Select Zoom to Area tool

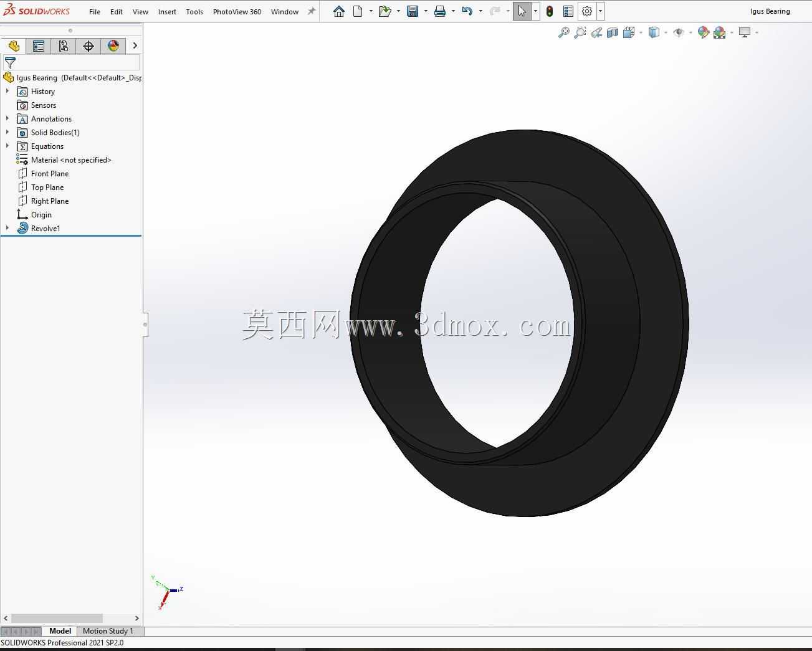pos(580,32)
